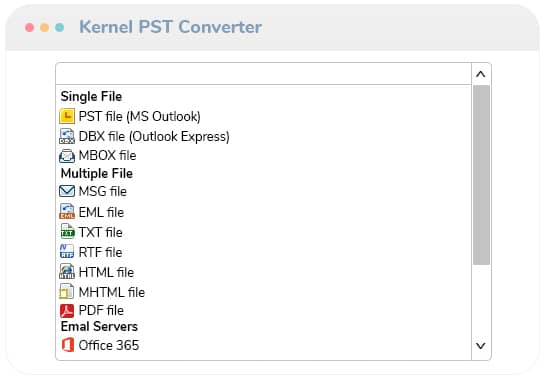Viewport: 545px width, 380px height.
Task: Click the red PDF file icon
Action: click(67, 311)
